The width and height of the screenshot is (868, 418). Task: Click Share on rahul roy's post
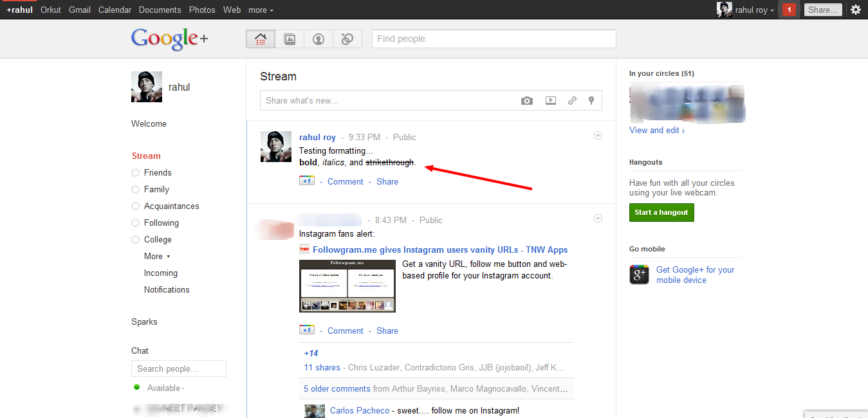[x=387, y=181]
